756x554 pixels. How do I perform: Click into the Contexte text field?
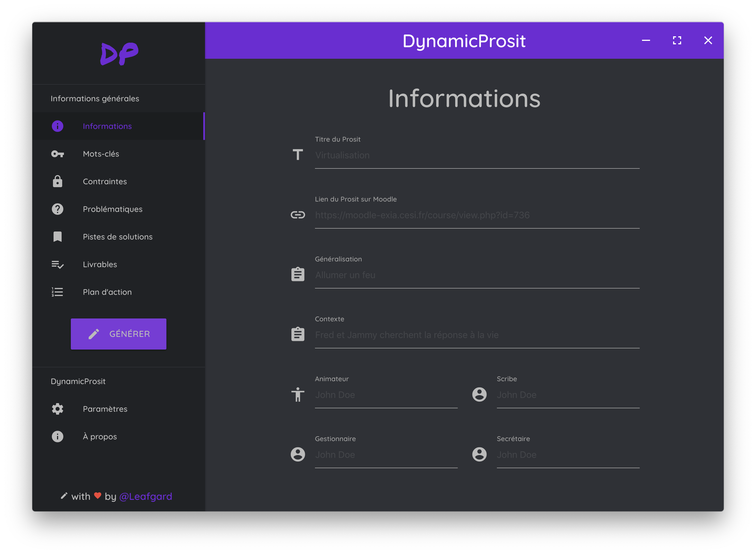point(477,335)
